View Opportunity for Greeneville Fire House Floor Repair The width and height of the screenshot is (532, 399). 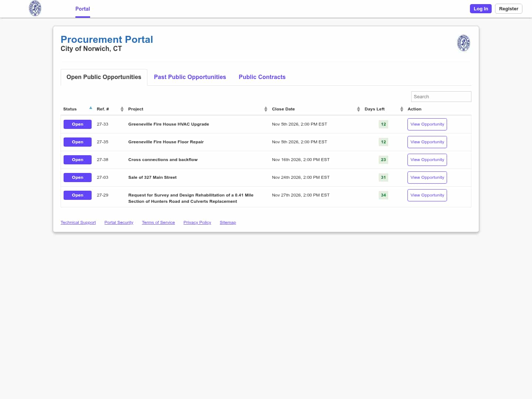pos(427,142)
